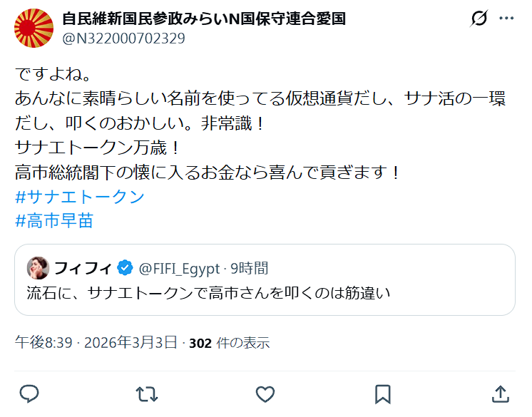
Task: Click the 302 件の表示 view count
Action: pyautogui.click(x=229, y=343)
